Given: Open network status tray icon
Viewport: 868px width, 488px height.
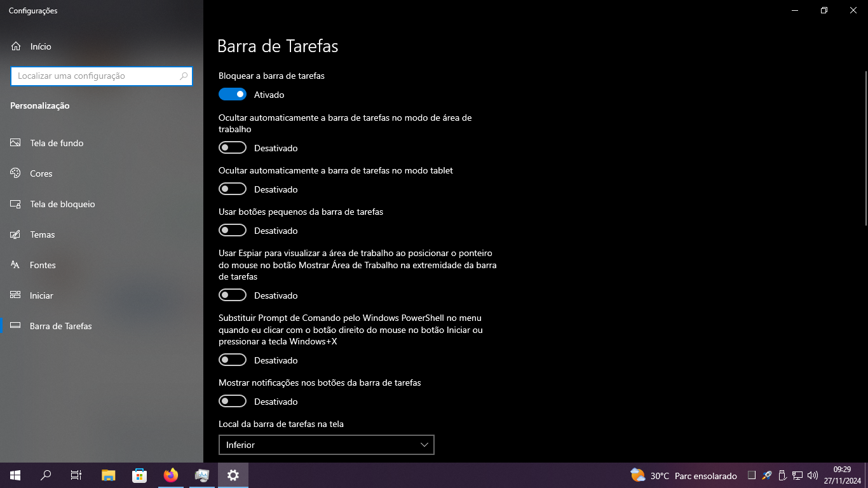Looking at the screenshot, I should (x=797, y=475).
